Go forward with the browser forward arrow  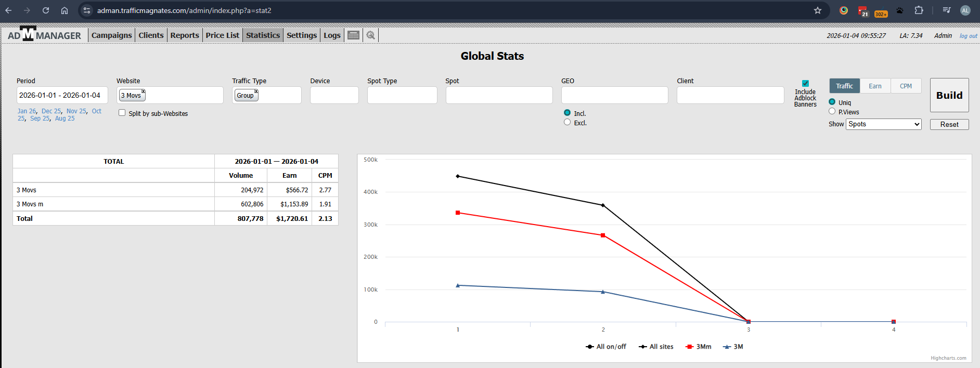point(27,10)
